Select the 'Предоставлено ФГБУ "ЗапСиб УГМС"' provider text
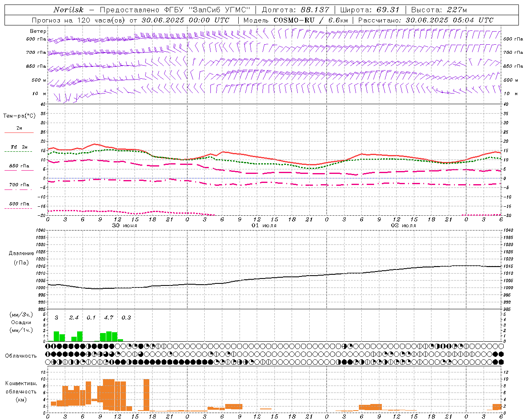The width and height of the screenshot is (525, 420). tap(175, 10)
